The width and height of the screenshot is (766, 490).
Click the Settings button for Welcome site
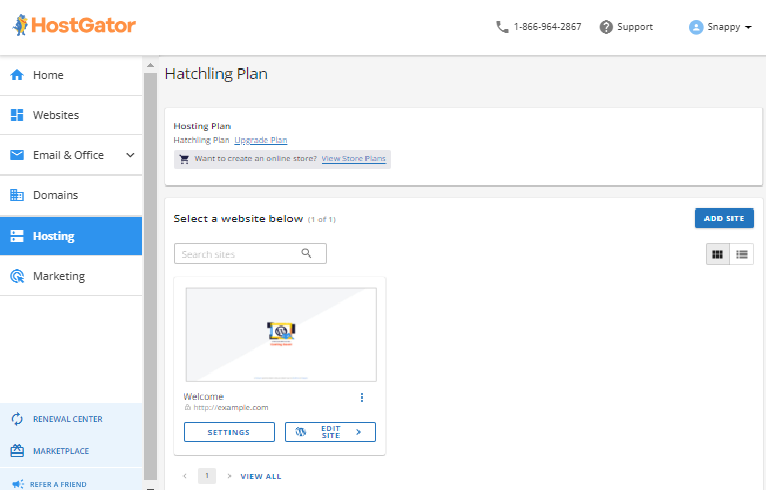229,432
